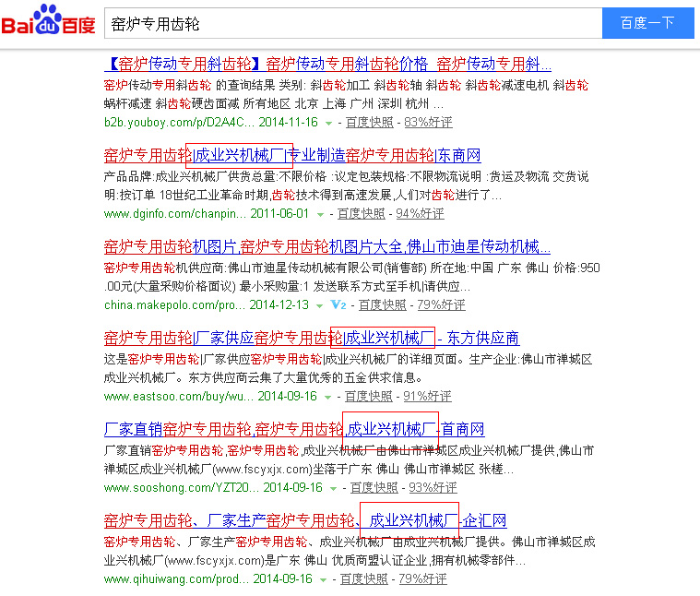Open 百度快照 for www.eastsoo.com result

(368, 397)
